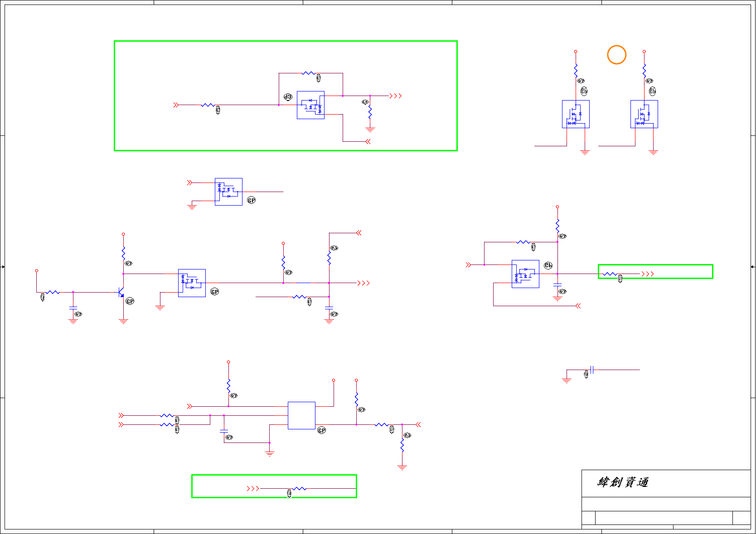
Task: Click the 緯創資通 title block text
Action: coord(623,482)
